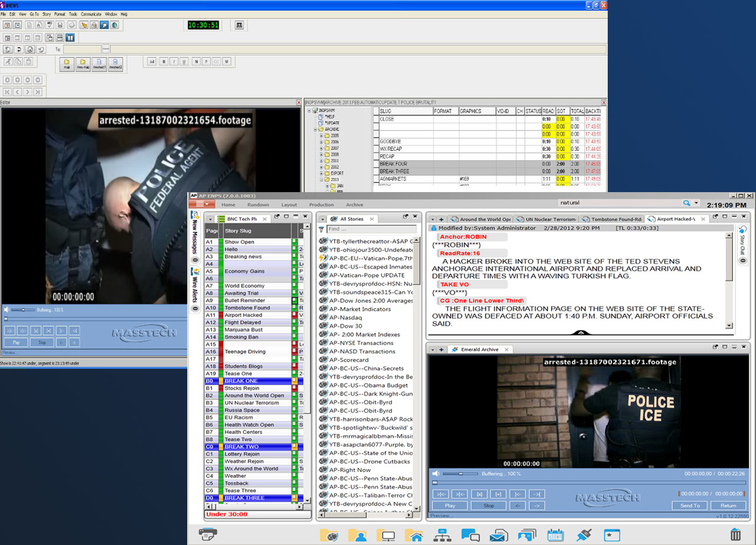Toggle bold formatting button in iNEWS toolbar
This screenshot has width=756, height=545.
point(164,61)
